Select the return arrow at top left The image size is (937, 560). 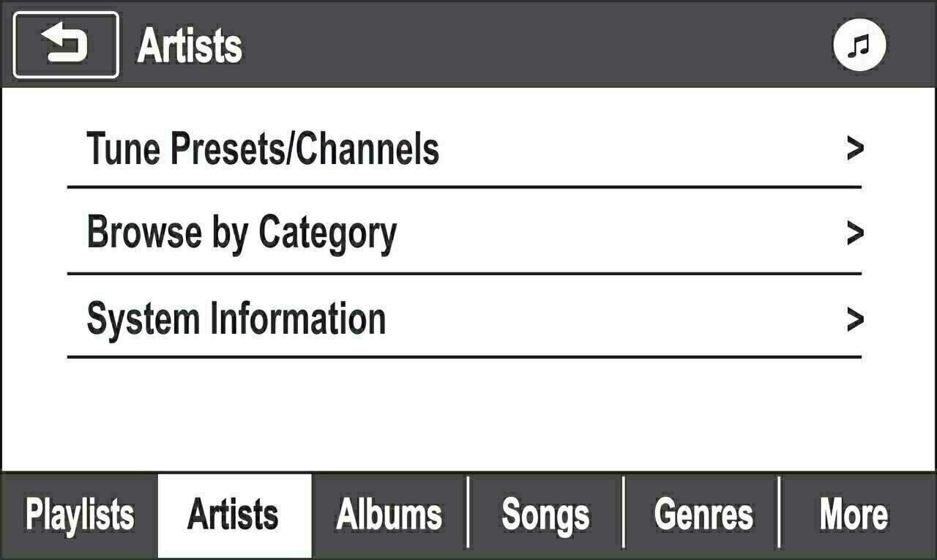click(x=64, y=45)
